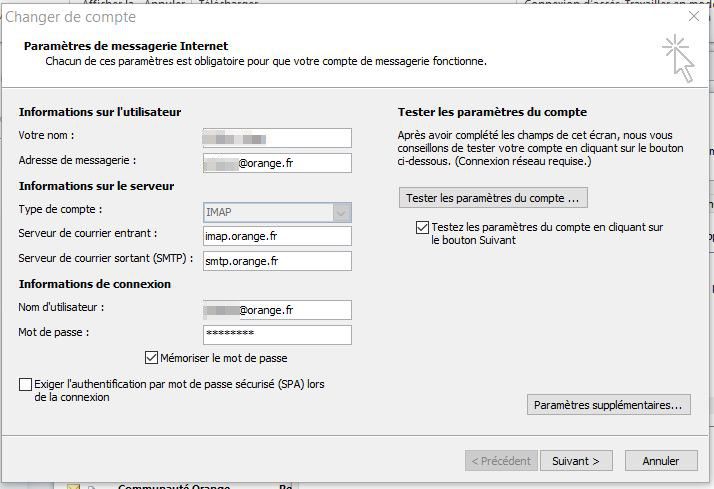Click the wizard cursor icon in header

tap(677, 58)
